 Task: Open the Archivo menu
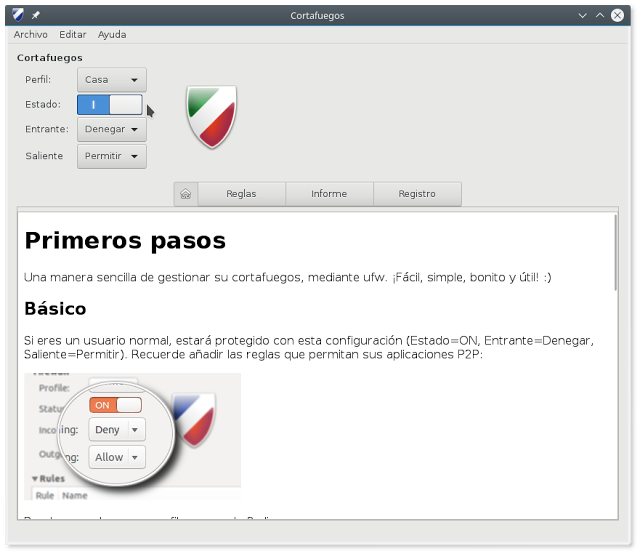[x=31, y=35]
